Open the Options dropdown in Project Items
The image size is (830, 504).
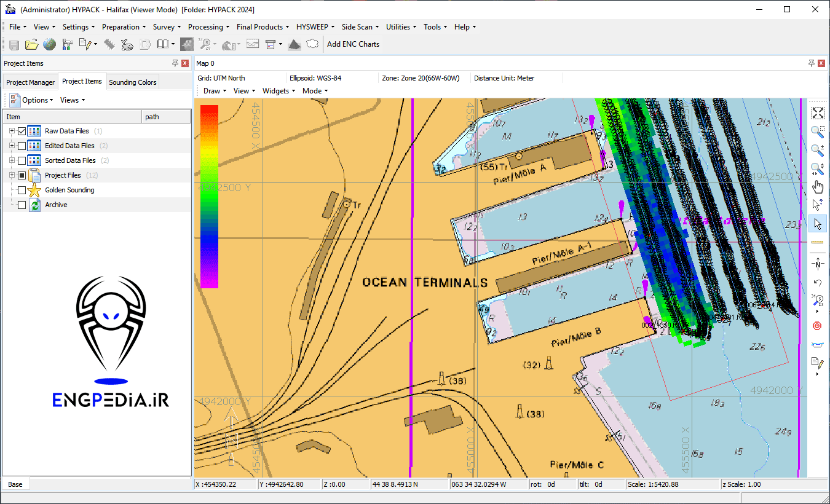(38, 100)
